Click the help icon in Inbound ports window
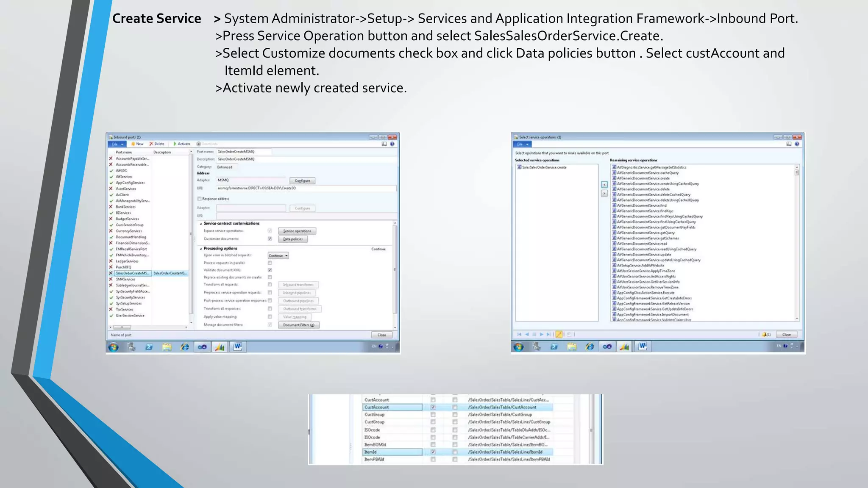868x488 pixels. (x=392, y=144)
